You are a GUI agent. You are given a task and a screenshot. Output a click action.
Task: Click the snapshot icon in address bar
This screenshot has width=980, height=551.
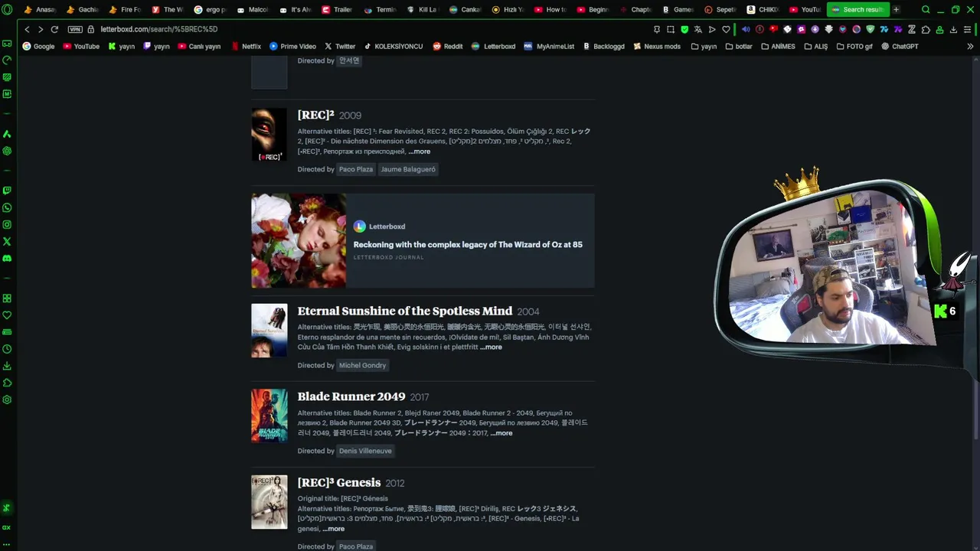coord(671,29)
